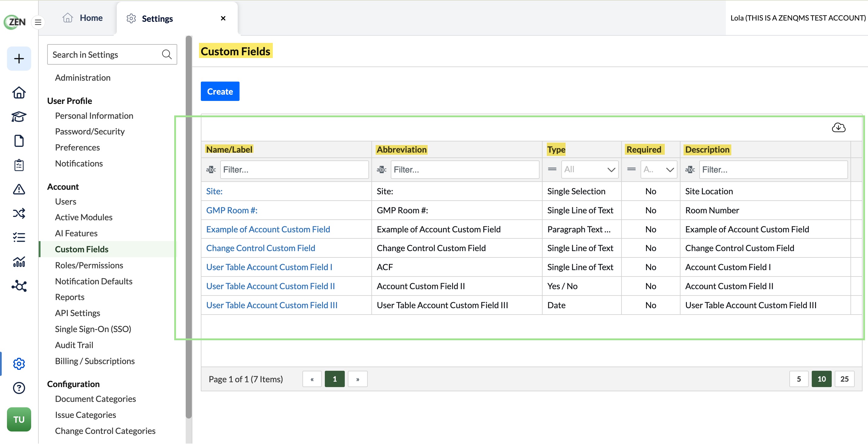Screen dimensions: 868x446
Task: Open the bar chart Reports sidebar icon
Action: point(19,262)
